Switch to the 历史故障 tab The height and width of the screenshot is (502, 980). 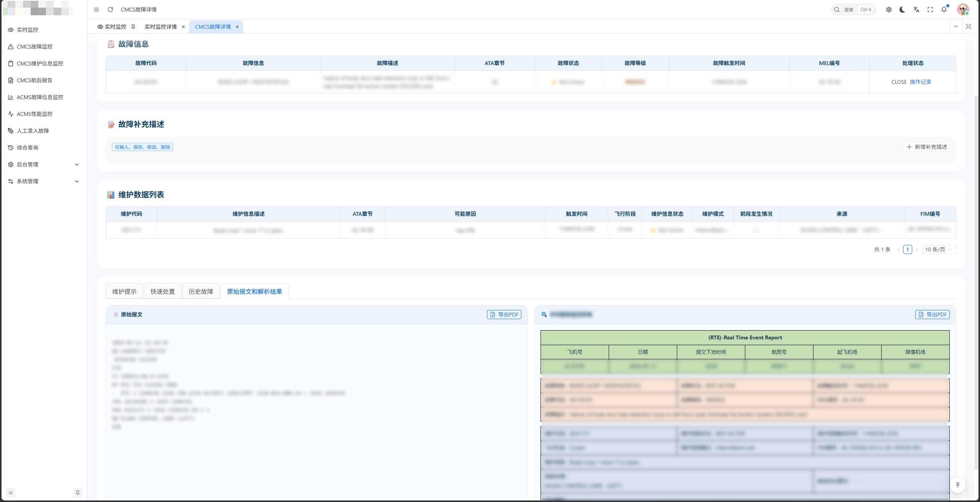point(201,292)
